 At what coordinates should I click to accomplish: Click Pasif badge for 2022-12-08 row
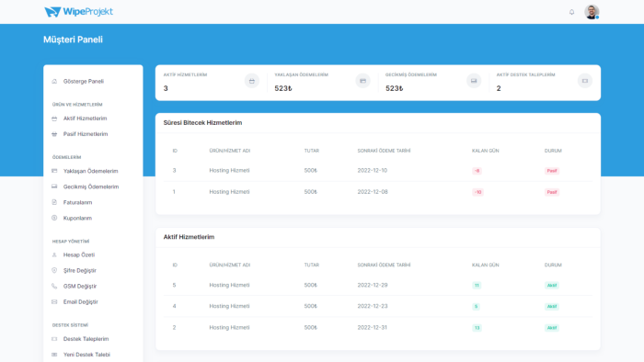[x=552, y=192]
